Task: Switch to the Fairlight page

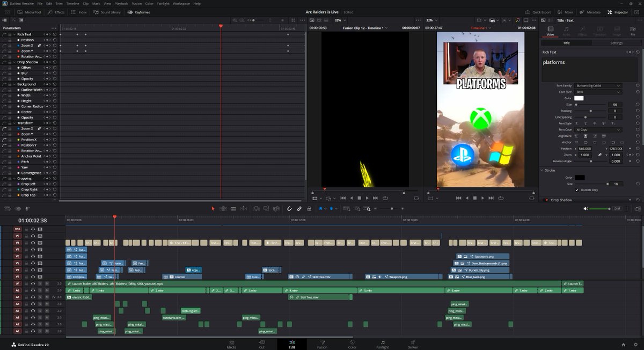Action: tap(382, 345)
